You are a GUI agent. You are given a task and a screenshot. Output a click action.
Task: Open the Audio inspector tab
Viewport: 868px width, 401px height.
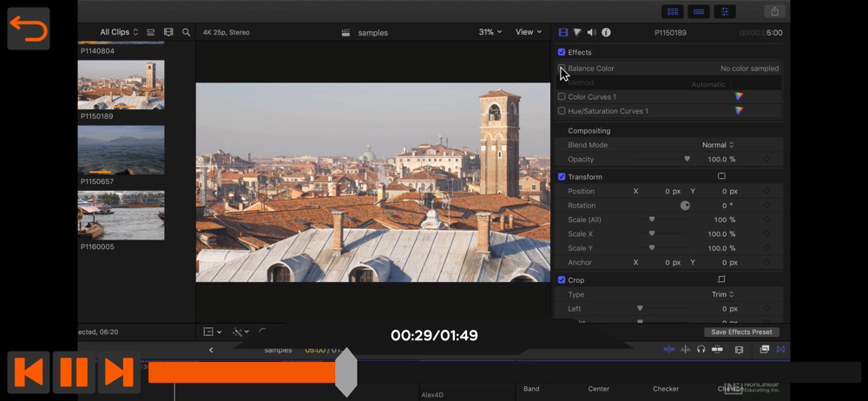592,33
